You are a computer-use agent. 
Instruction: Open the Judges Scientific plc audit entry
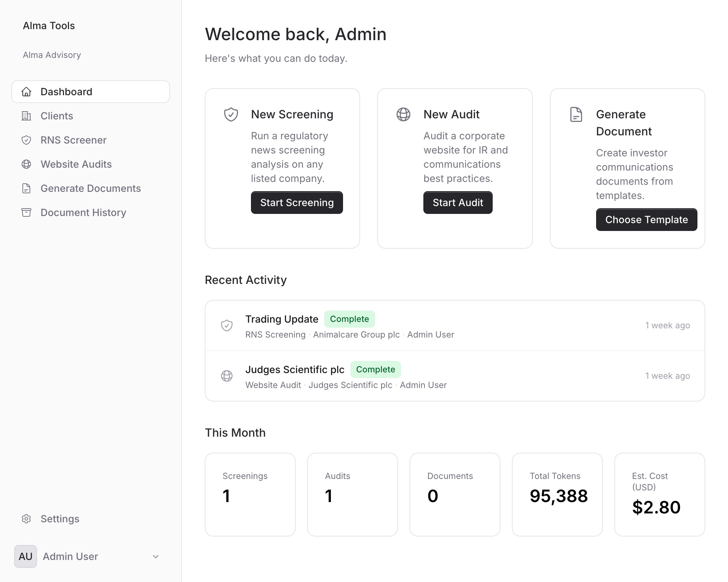[295, 370]
